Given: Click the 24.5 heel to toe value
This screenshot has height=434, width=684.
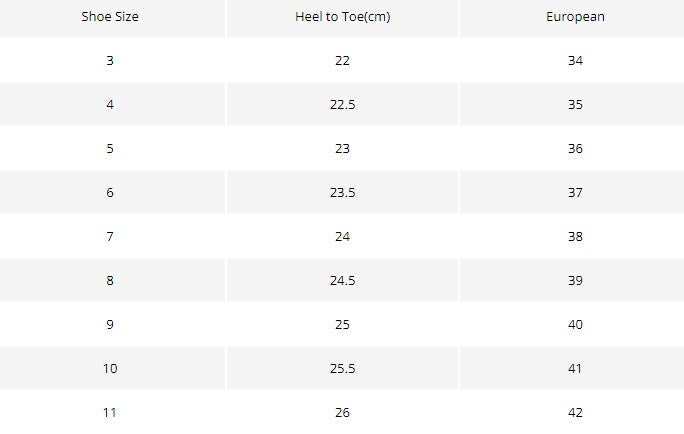Looking at the screenshot, I should point(342,280).
